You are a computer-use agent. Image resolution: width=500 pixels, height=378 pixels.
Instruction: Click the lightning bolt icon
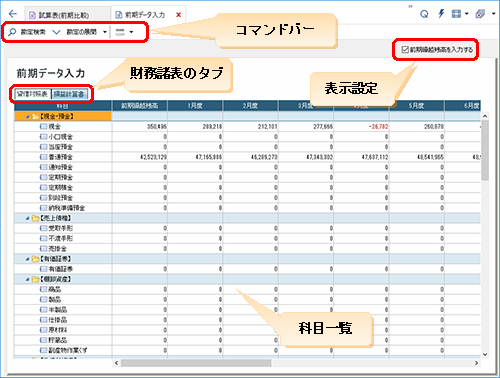[x=441, y=14]
